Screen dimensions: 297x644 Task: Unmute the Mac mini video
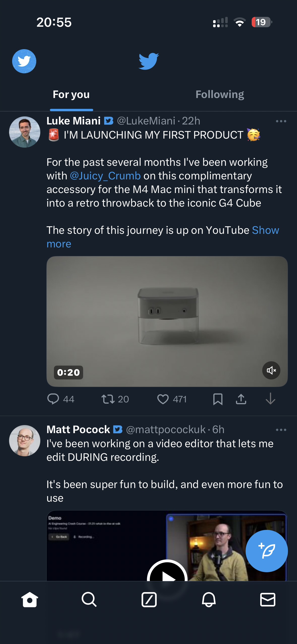271,370
